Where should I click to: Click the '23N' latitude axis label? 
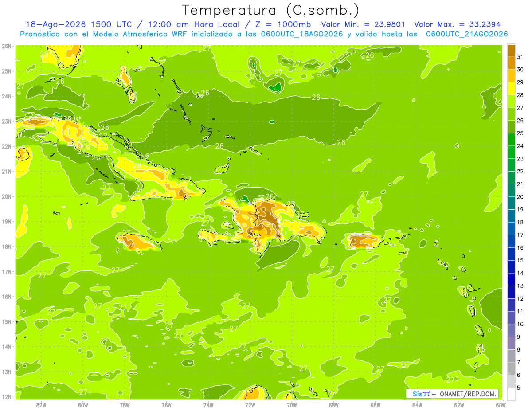[x=7, y=121]
